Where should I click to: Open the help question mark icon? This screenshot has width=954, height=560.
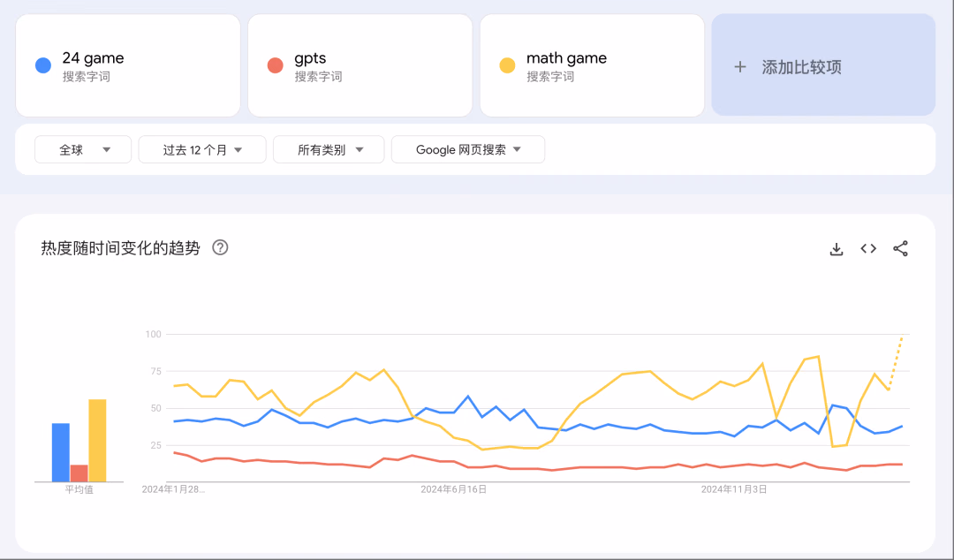pyautogui.click(x=220, y=247)
